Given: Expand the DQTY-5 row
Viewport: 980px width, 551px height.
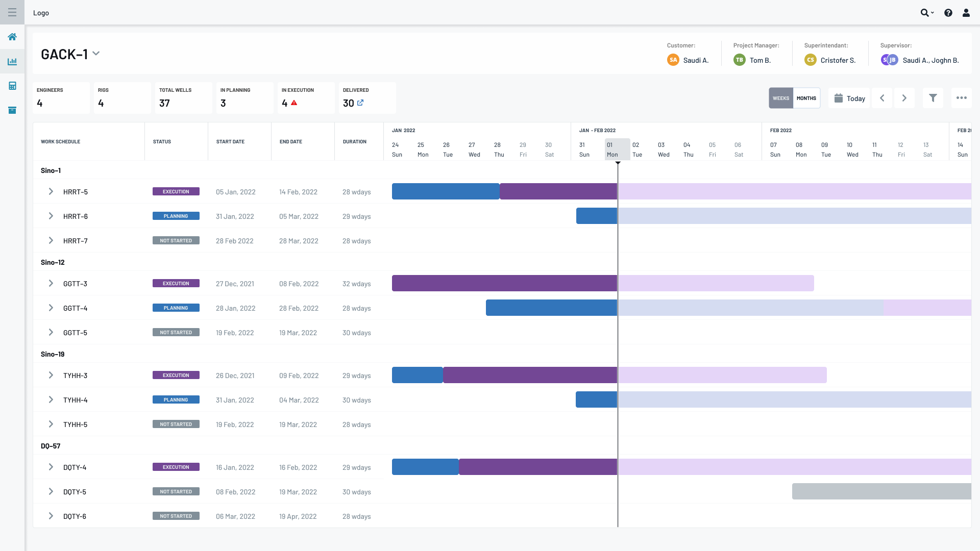Looking at the screenshot, I should [x=51, y=491].
